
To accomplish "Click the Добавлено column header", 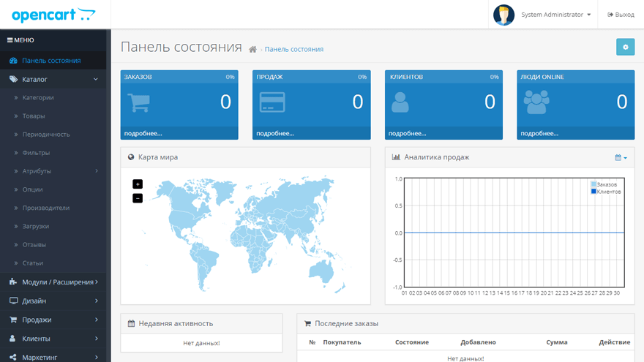I will [478, 342].
